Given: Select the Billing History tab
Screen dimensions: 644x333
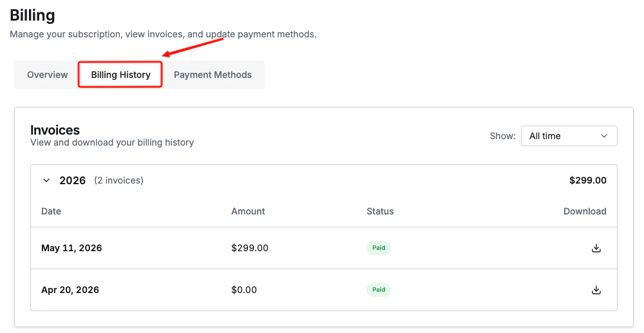Looking at the screenshot, I should click(120, 75).
